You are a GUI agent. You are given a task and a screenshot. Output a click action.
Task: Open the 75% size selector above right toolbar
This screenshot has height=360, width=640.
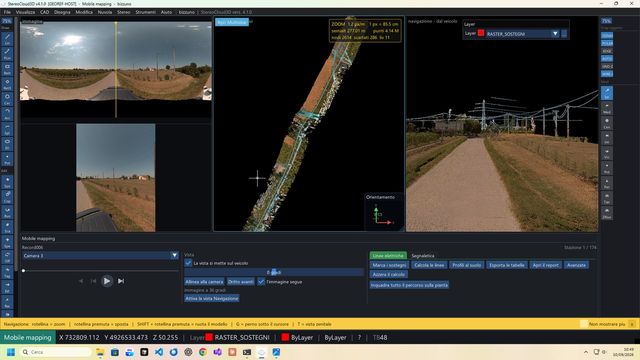pos(607,21)
